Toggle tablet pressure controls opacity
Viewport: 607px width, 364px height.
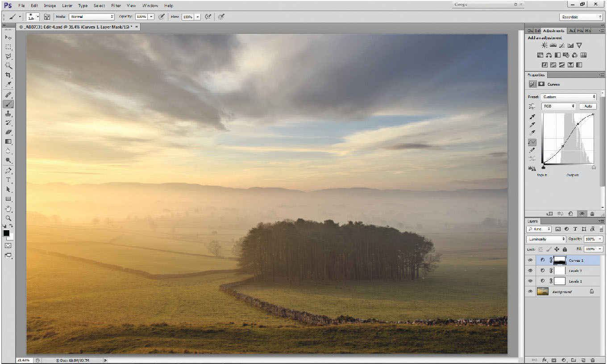tap(162, 17)
